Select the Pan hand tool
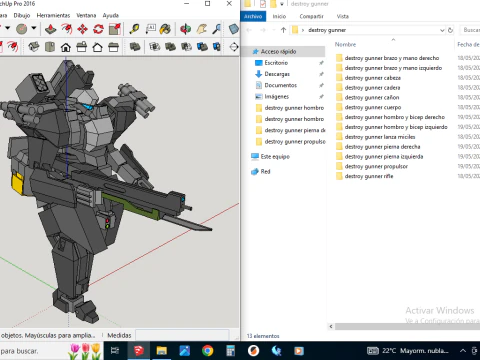This screenshot has width=480, height=360. click(x=201, y=29)
